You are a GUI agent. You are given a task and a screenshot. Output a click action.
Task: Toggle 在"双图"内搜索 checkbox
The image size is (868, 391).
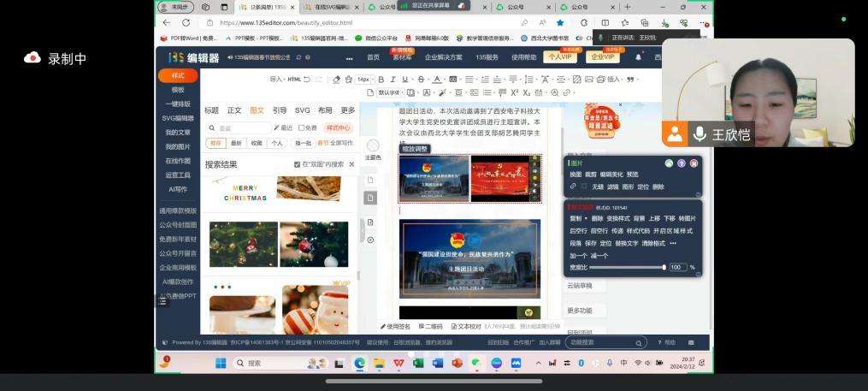click(x=297, y=164)
